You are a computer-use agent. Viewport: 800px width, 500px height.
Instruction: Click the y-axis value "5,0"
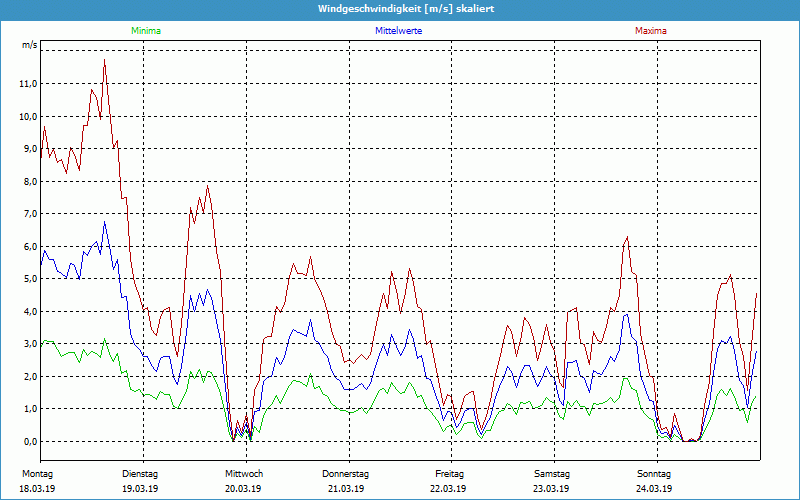tap(30, 279)
